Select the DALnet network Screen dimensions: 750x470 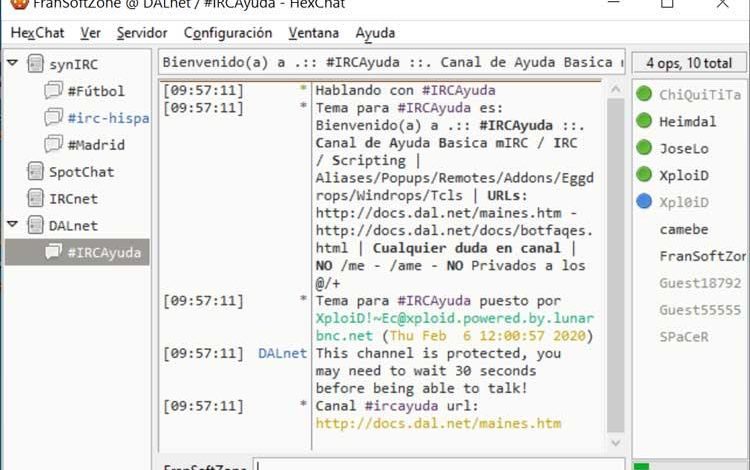[x=73, y=226]
